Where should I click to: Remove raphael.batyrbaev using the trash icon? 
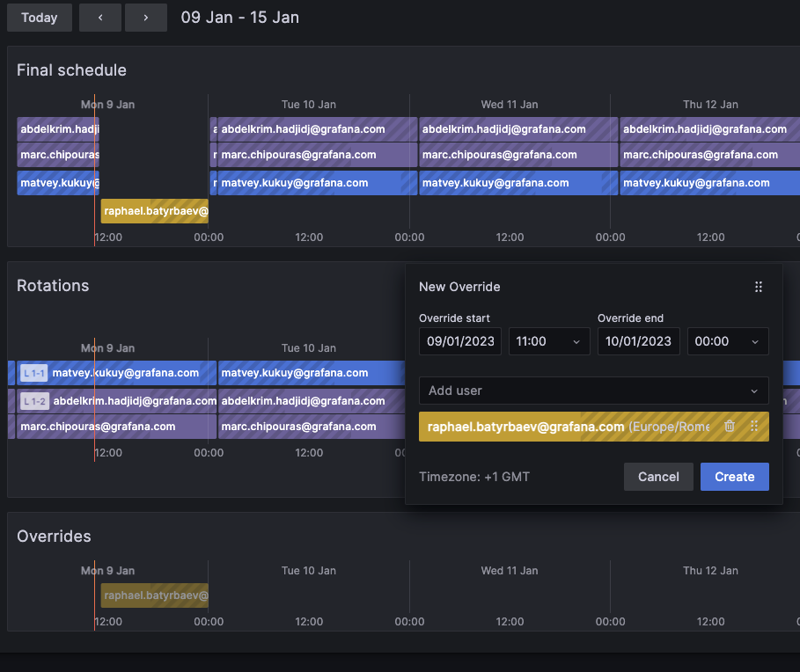730,426
